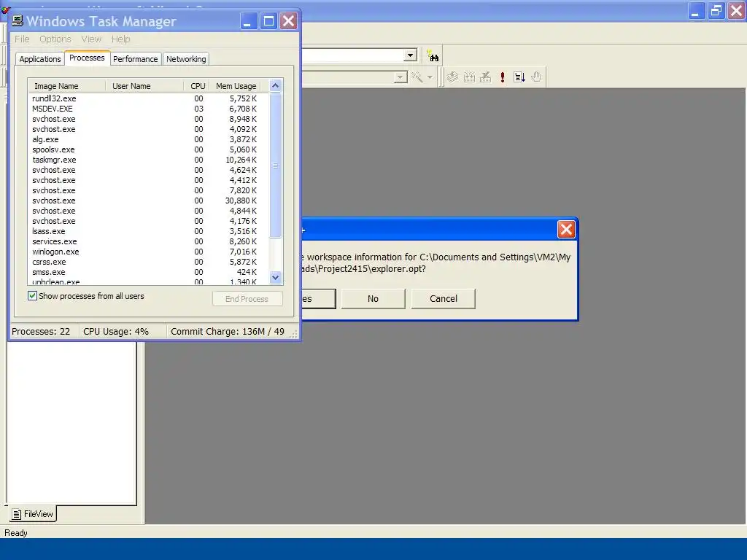Select the rundll32.exe process row
This screenshot has height=560, width=747.
coord(148,98)
